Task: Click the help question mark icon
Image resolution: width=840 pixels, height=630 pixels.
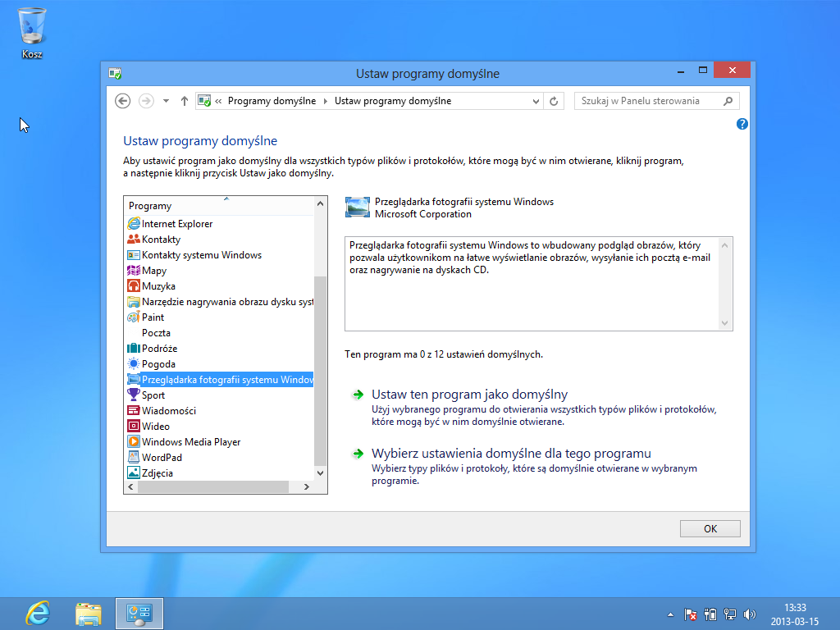Action: point(742,124)
